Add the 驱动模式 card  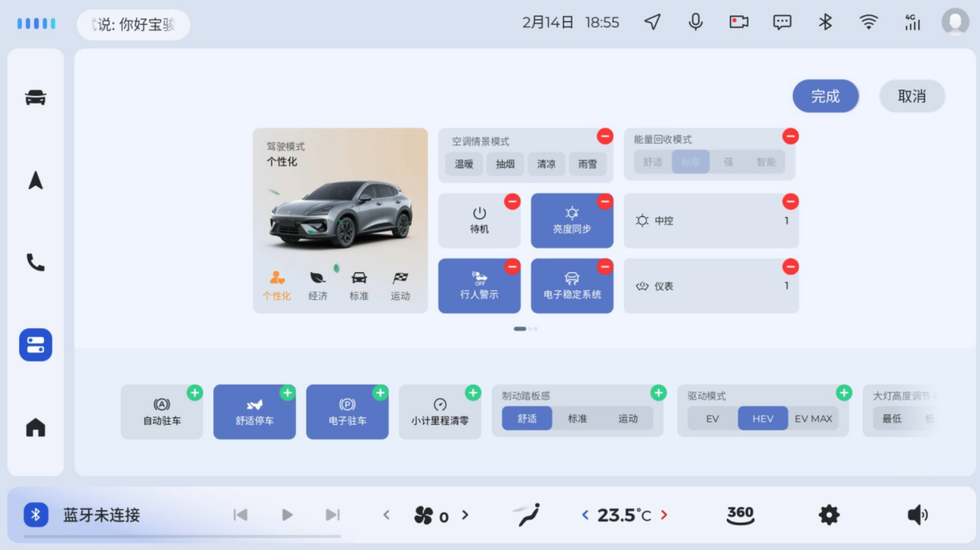click(843, 393)
